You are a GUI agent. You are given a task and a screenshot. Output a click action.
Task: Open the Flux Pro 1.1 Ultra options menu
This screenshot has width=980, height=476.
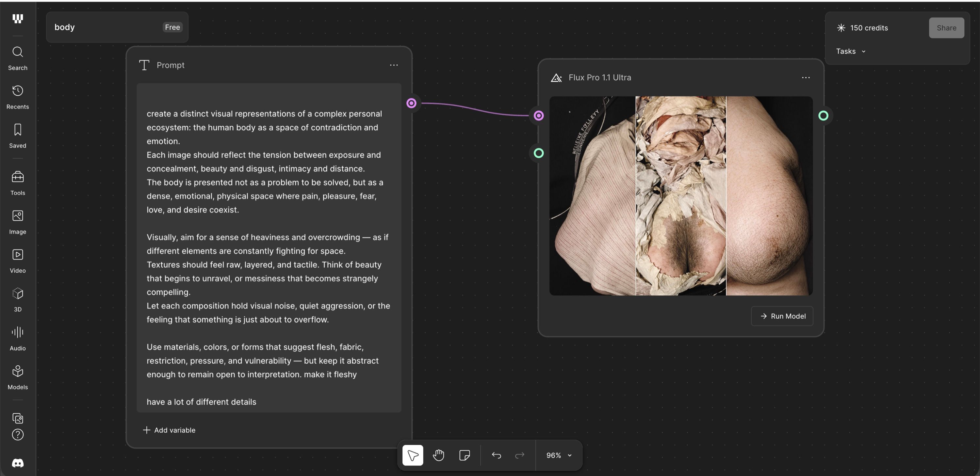(x=806, y=78)
